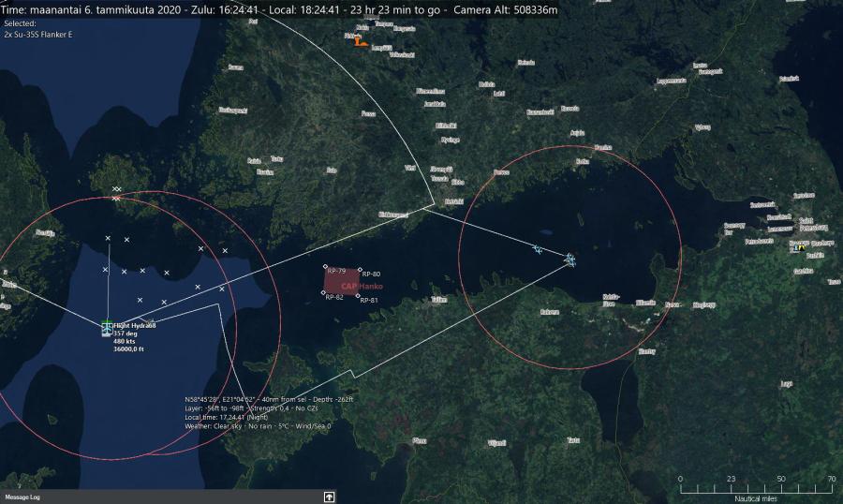Click the Flight Hydra68 unit name label

pos(135,325)
